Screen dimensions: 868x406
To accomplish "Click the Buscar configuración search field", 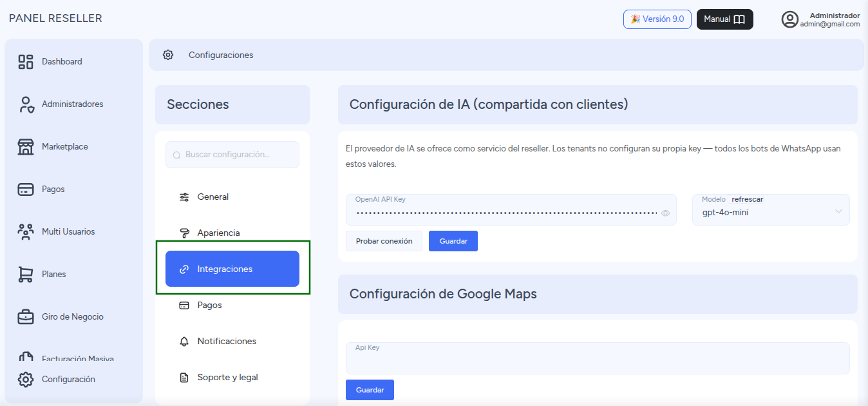I will coord(232,155).
